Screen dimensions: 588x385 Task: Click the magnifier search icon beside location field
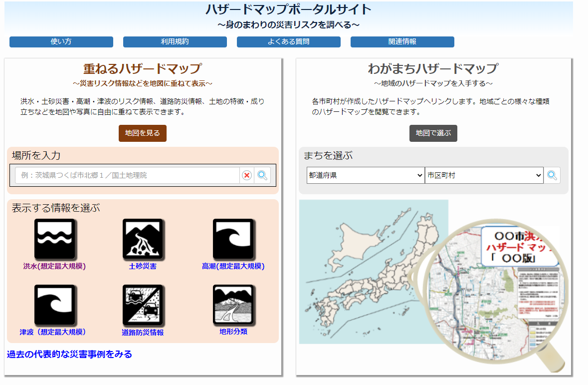coord(262,175)
